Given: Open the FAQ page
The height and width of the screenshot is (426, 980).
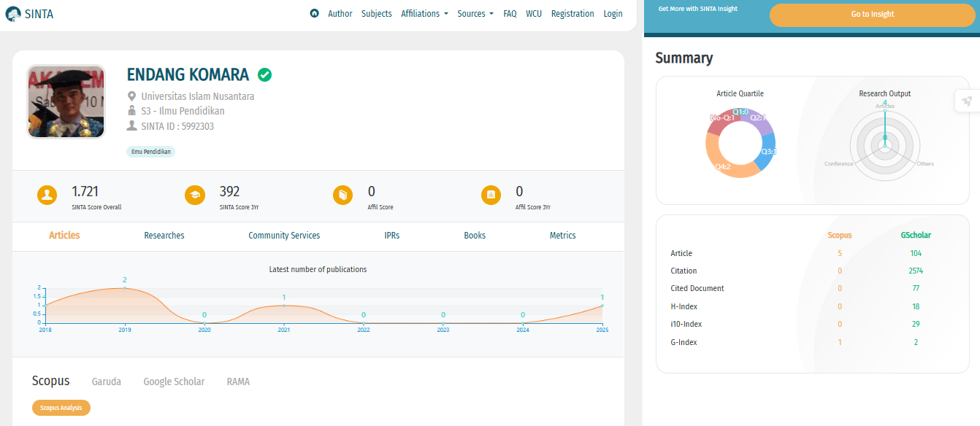Looking at the screenshot, I should click(x=510, y=14).
